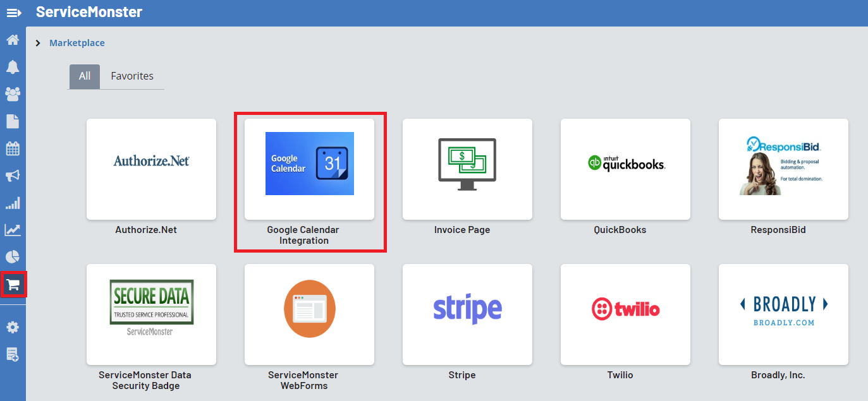The height and width of the screenshot is (401, 868).
Task: Open notifications bell in sidebar
Action: (13, 67)
